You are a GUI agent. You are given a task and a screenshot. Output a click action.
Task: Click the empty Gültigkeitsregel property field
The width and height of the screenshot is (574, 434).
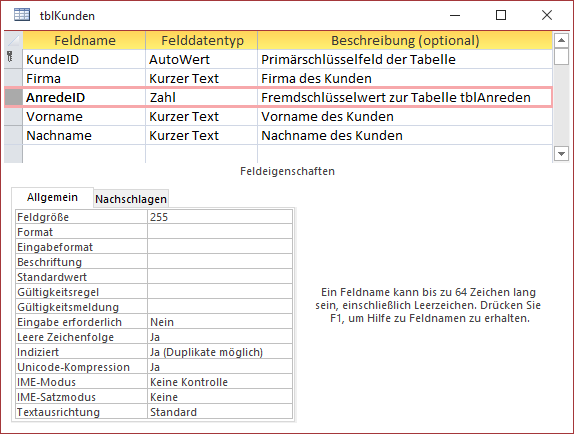point(220,292)
